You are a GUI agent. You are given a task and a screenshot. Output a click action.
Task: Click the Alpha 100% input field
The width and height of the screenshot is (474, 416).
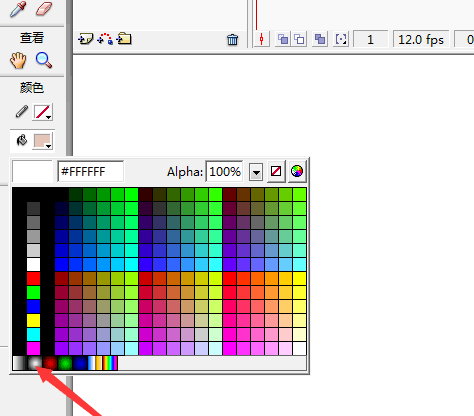click(224, 172)
